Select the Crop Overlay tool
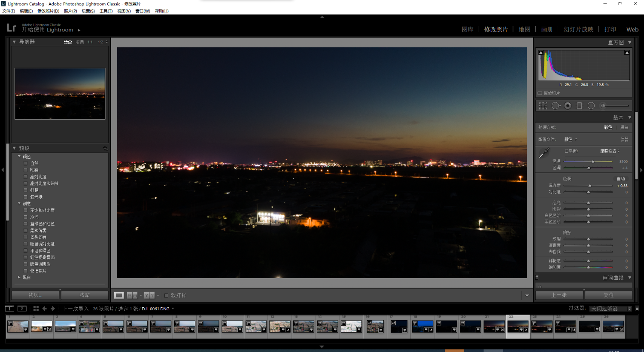Image resolution: width=644 pixels, height=352 pixels. point(543,106)
